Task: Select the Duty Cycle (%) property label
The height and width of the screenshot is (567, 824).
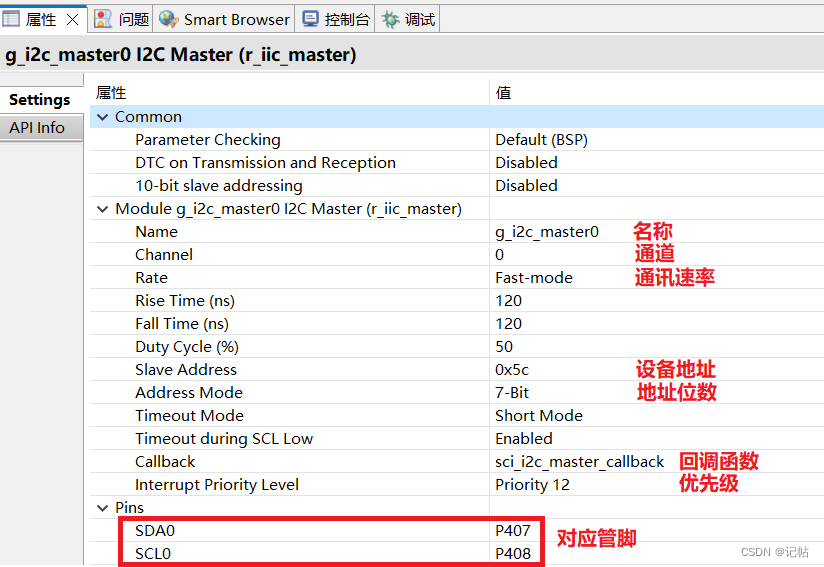Action: (x=187, y=347)
